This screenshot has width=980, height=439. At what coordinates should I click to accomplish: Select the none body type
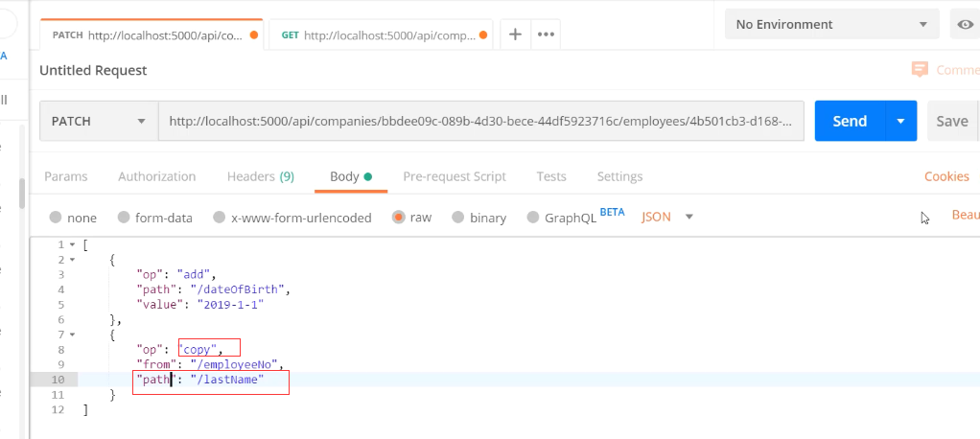[56, 218]
